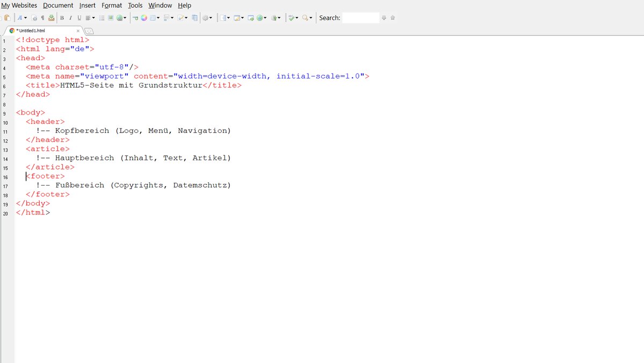644x363 pixels.
Task: Click the window with pencil icon
Action: click(x=237, y=18)
